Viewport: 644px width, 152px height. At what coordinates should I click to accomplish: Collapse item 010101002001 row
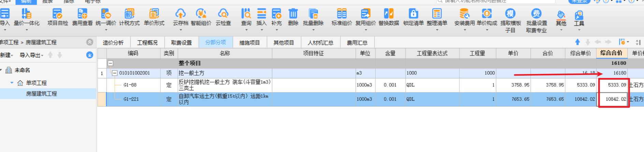(115, 73)
